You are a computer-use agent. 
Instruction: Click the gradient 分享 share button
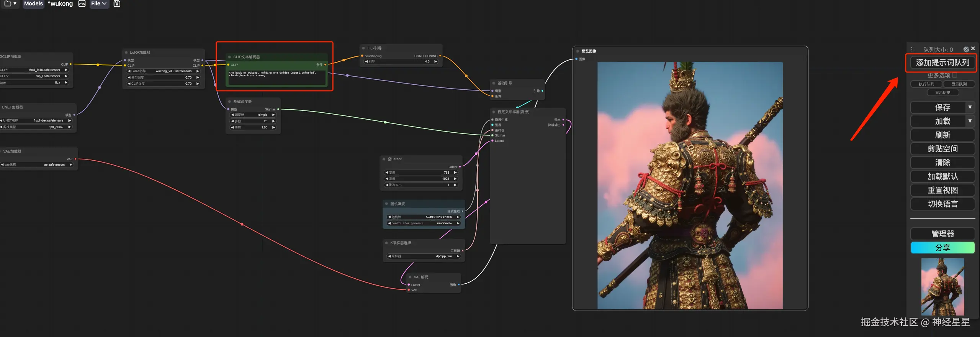942,248
